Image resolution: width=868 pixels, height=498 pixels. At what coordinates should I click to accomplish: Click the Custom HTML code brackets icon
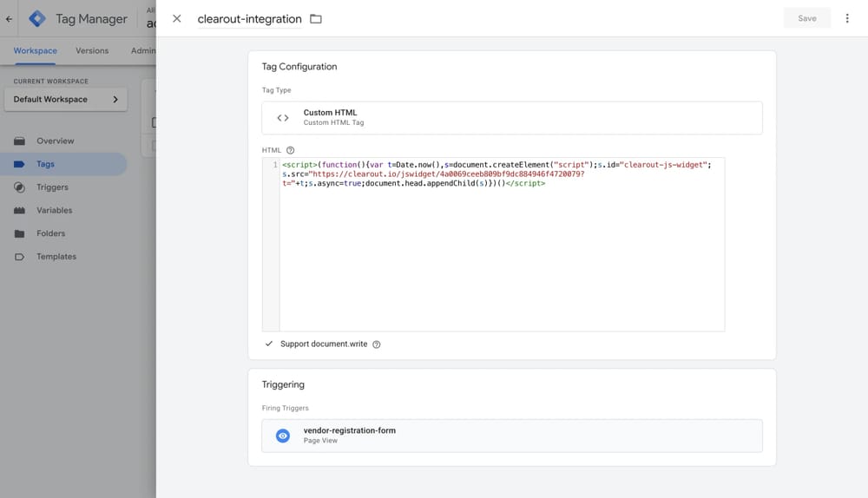coord(283,118)
